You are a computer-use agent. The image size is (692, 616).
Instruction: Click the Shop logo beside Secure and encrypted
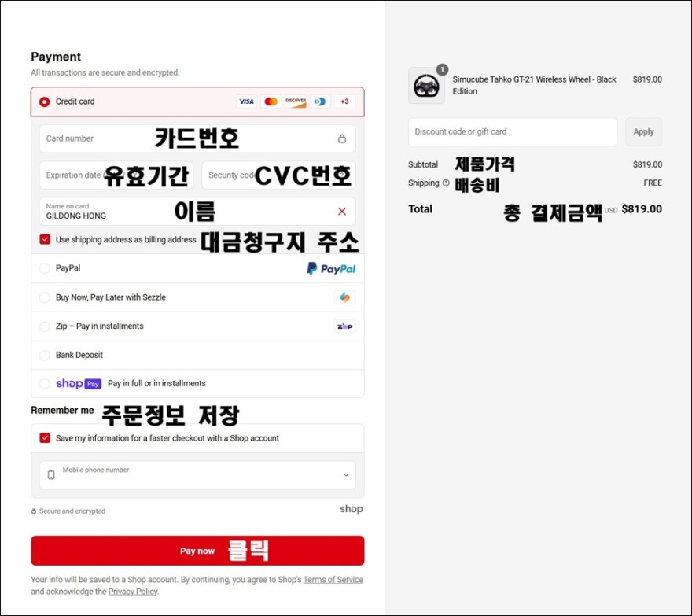[x=352, y=509]
